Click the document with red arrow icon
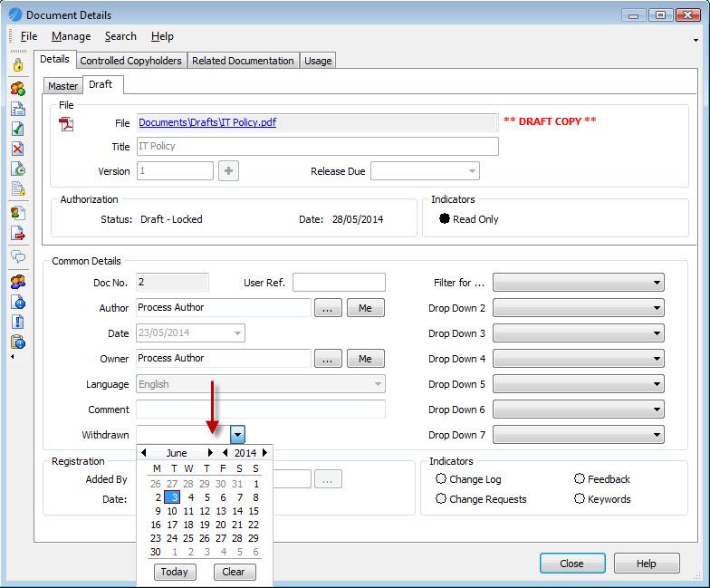The image size is (710, 588). point(18,234)
